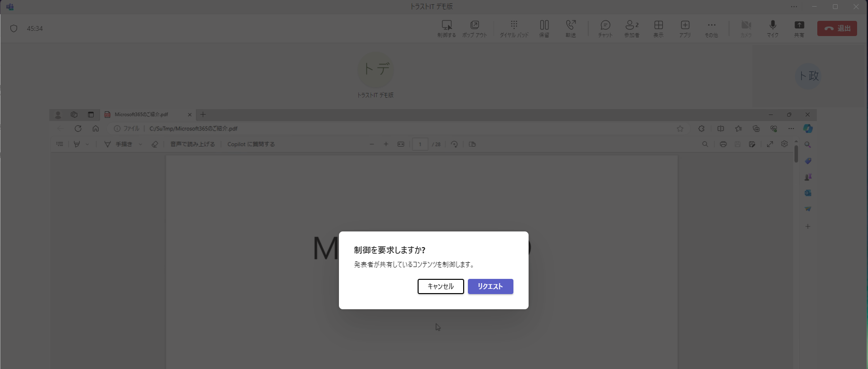Click the PDF page number input field

(420, 144)
